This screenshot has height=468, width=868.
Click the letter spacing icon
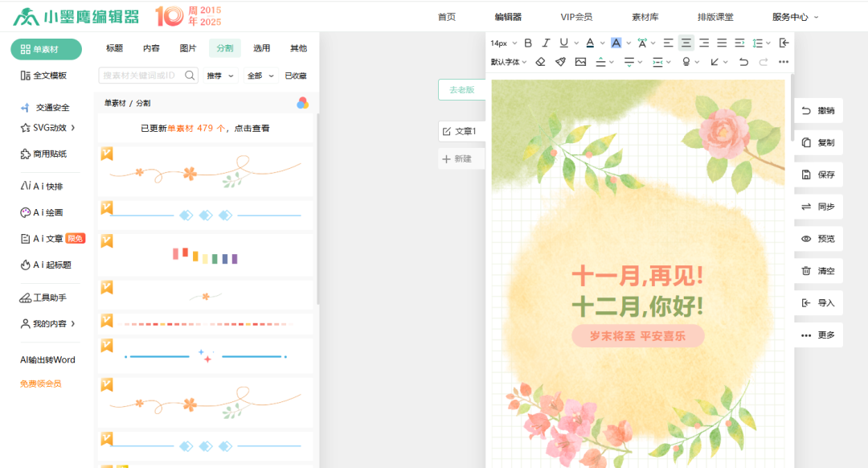(642, 43)
